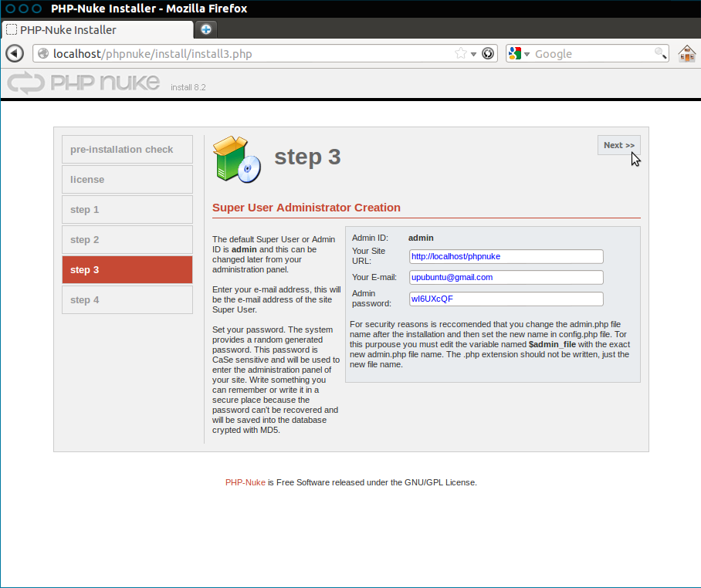
Task: Click the browser Back arrow button
Action: (15, 53)
